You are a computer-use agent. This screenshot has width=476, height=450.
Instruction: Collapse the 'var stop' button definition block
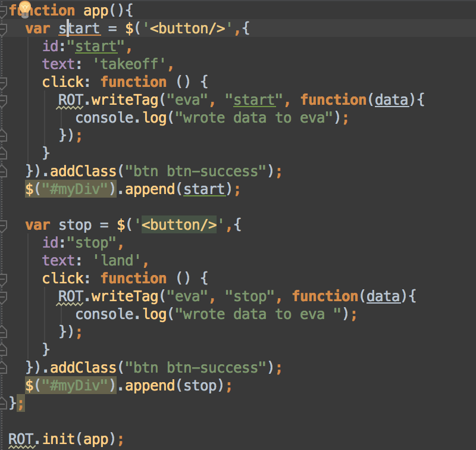point(3,225)
